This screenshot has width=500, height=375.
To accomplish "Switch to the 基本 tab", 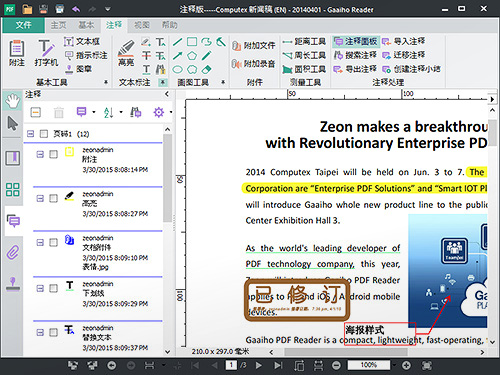I will coord(86,25).
